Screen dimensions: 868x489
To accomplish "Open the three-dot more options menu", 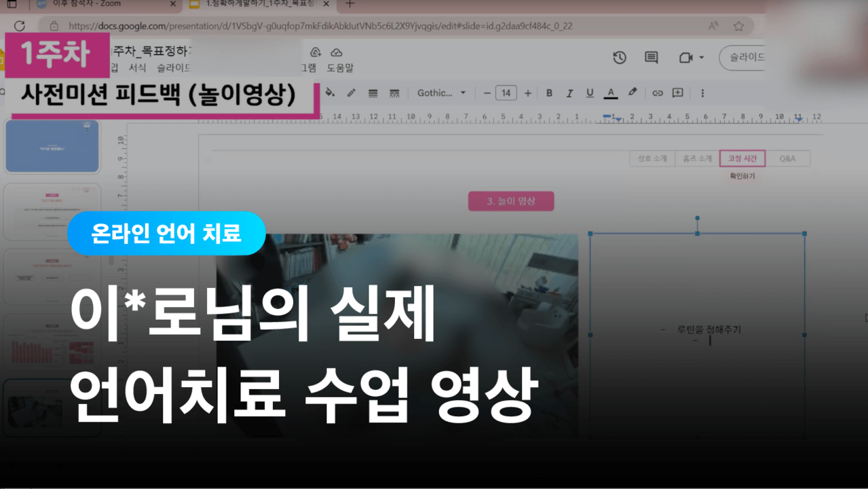I will [x=702, y=93].
